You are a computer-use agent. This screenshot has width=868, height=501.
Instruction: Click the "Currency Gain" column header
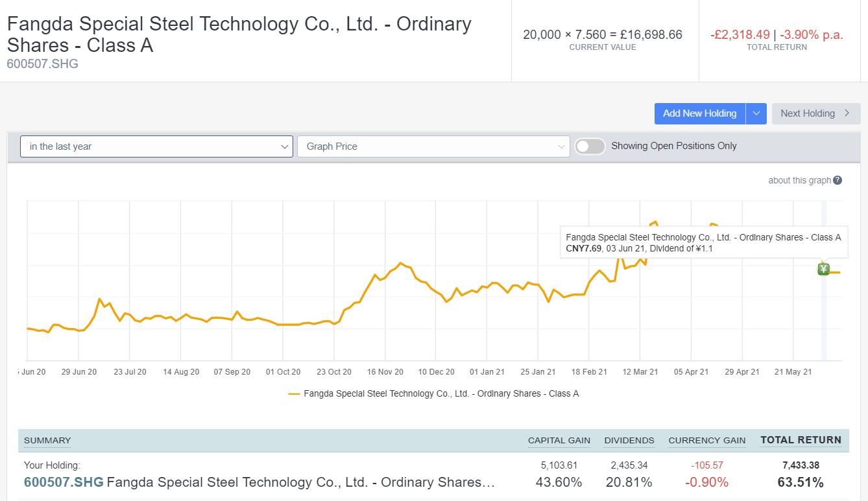[706, 440]
